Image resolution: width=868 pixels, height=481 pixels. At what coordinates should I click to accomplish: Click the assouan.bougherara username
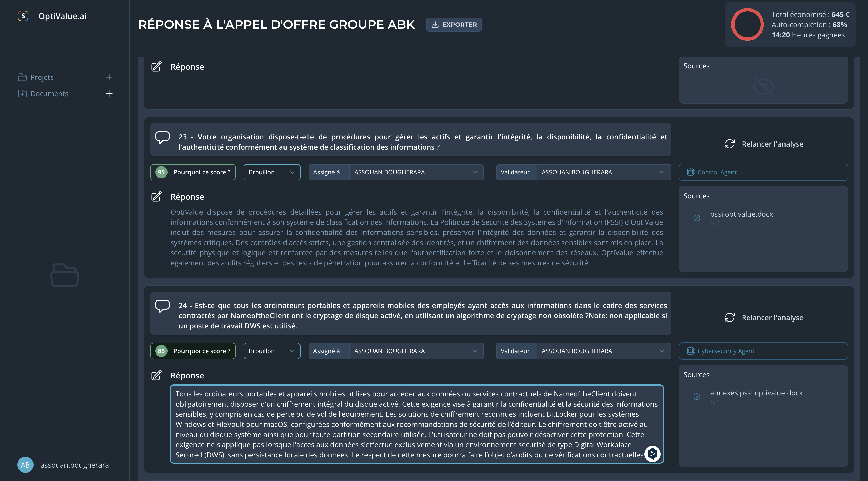pyautogui.click(x=75, y=465)
